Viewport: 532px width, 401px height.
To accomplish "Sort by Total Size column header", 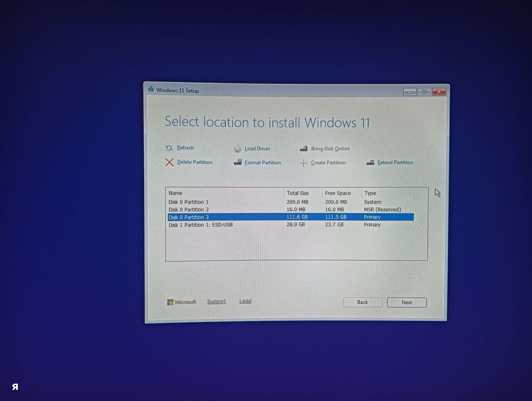I will point(298,193).
